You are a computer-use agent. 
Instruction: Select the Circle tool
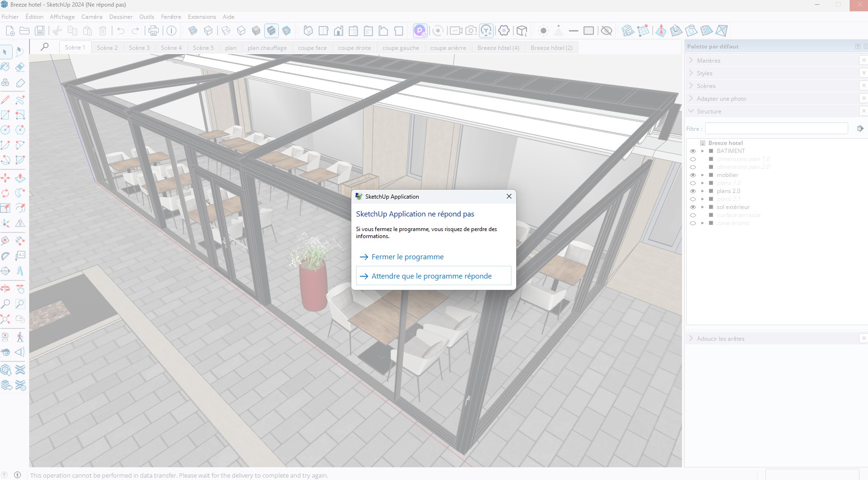[5, 130]
